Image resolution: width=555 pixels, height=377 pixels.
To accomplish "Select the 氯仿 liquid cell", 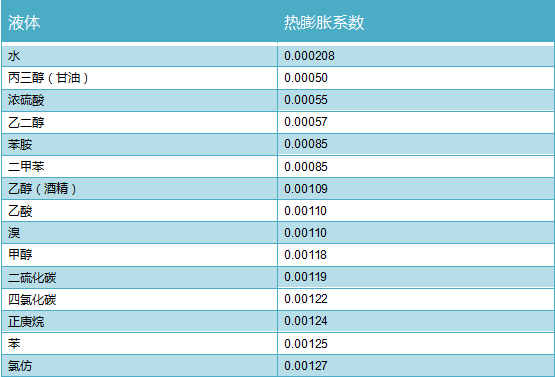I will (139, 366).
